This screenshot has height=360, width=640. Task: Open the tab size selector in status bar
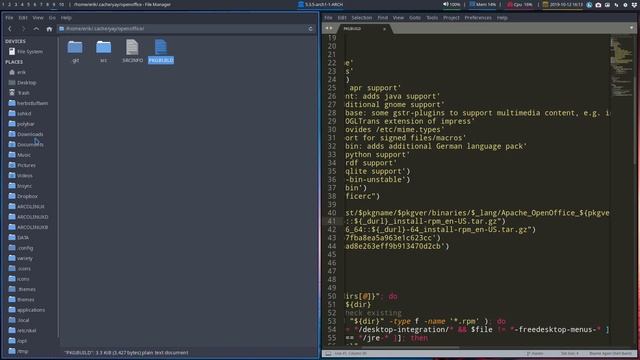pyautogui.click(x=570, y=354)
